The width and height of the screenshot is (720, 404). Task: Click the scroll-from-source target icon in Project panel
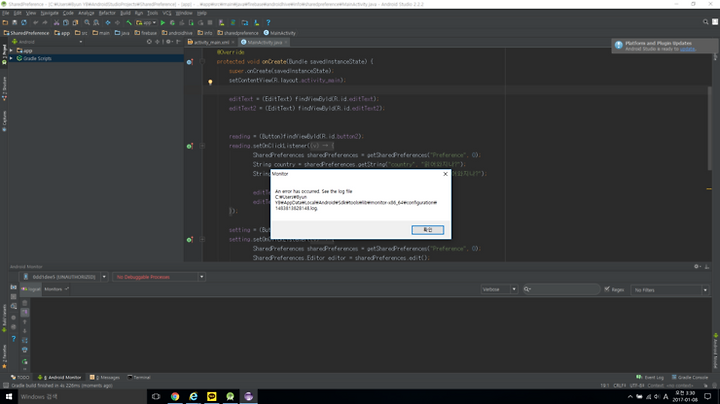tap(149, 42)
